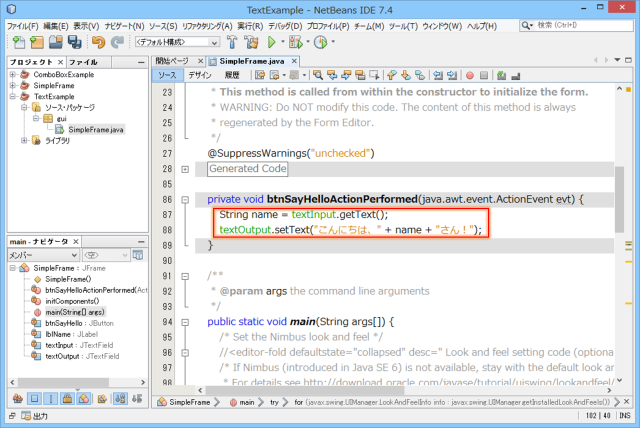
Task: Switch to the デザイン editor view
Action: click(199, 74)
